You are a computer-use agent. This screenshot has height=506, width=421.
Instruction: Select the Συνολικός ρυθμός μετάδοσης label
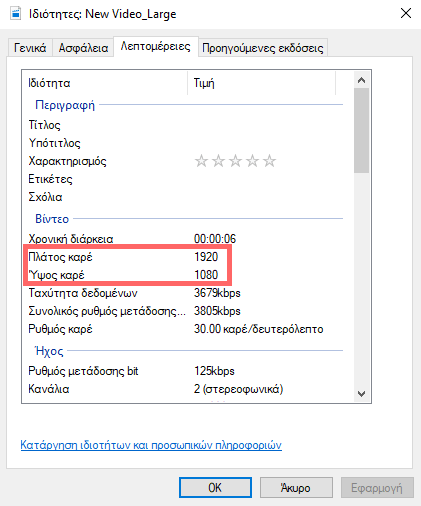(107, 311)
